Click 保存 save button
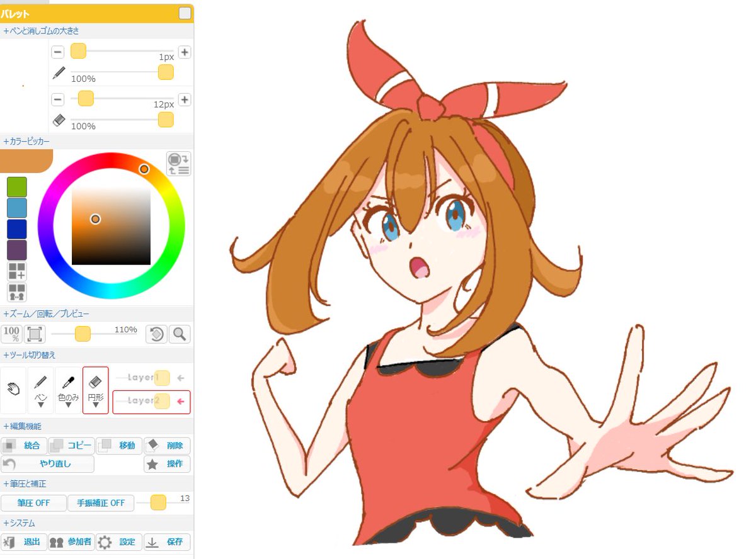The height and width of the screenshot is (559, 756). pyautogui.click(x=167, y=542)
